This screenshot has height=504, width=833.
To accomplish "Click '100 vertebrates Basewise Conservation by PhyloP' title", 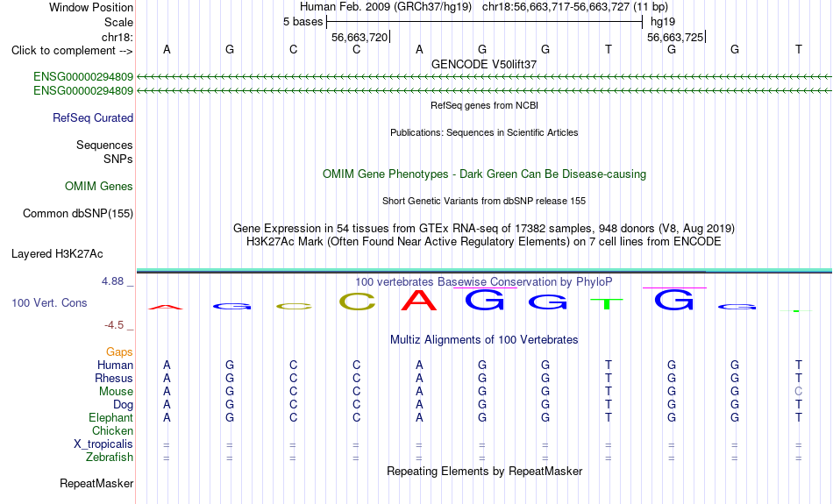I will click(x=484, y=282).
